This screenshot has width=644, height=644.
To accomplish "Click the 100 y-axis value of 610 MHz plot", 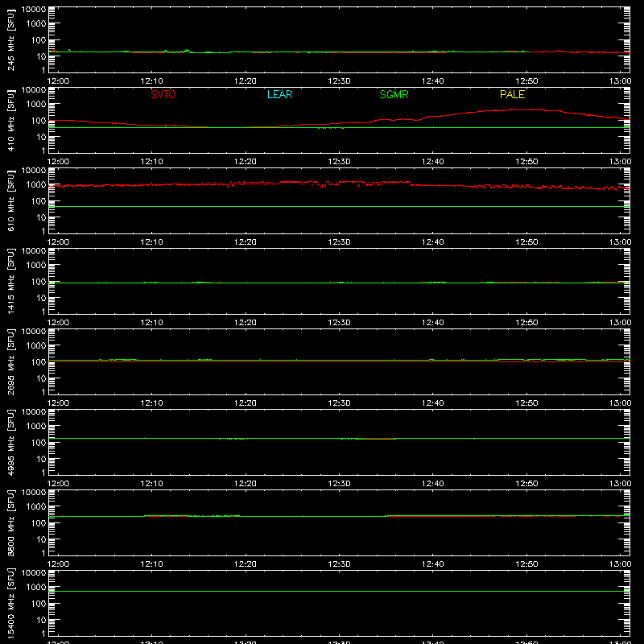I will (x=39, y=201).
